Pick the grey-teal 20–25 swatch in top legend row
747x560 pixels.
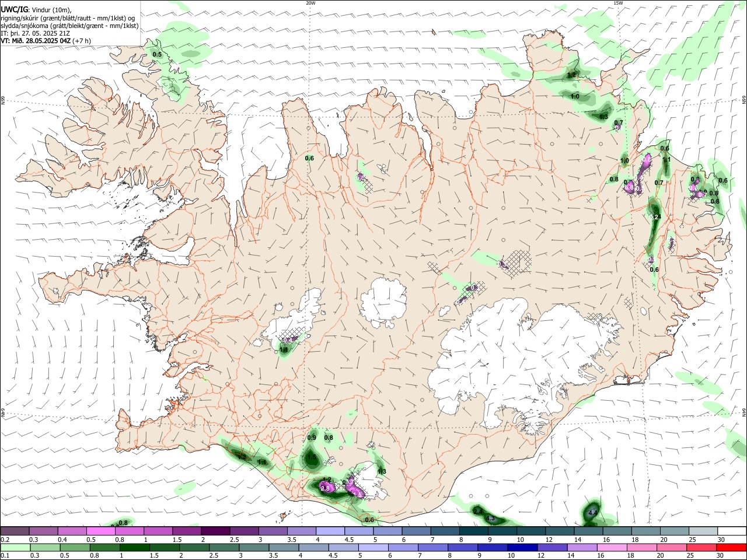coord(675,531)
